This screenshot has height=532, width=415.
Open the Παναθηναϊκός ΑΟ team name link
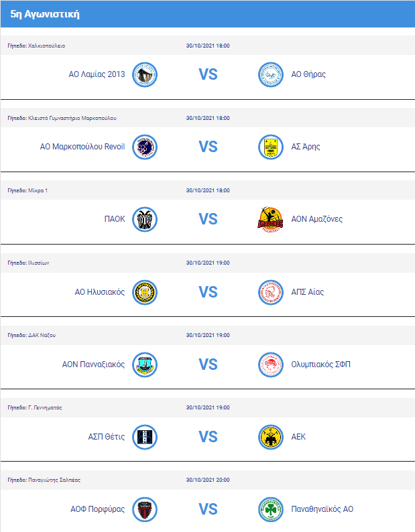pos(322,509)
